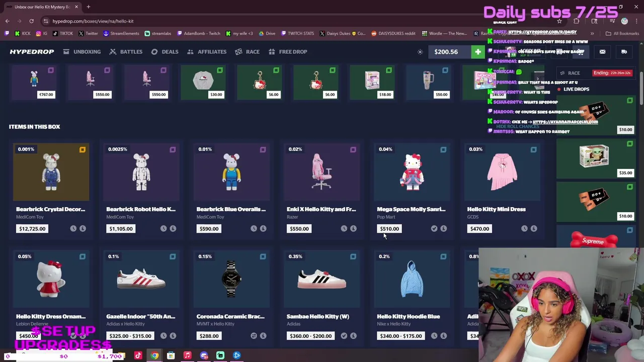Click clock icon on Enki X Hello Kitty
The width and height of the screenshot is (644, 362).
(x=344, y=229)
